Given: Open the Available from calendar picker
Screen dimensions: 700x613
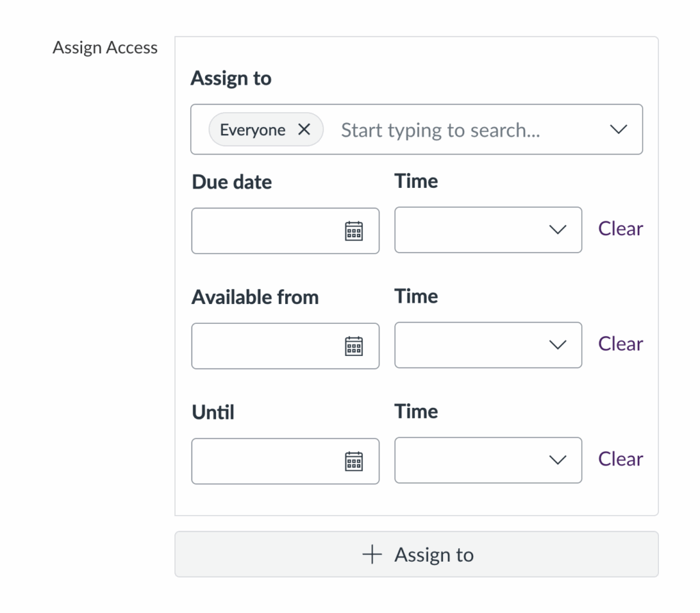Looking at the screenshot, I should tap(353, 346).
